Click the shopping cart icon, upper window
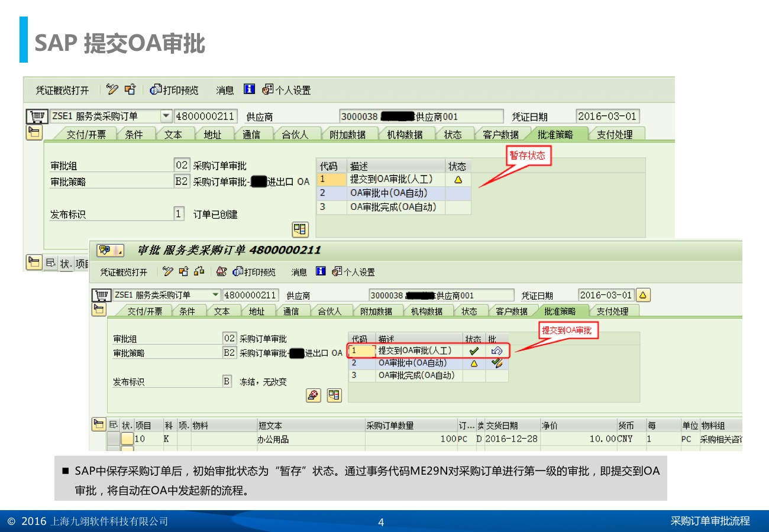The image size is (769, 532). point(37,116)
